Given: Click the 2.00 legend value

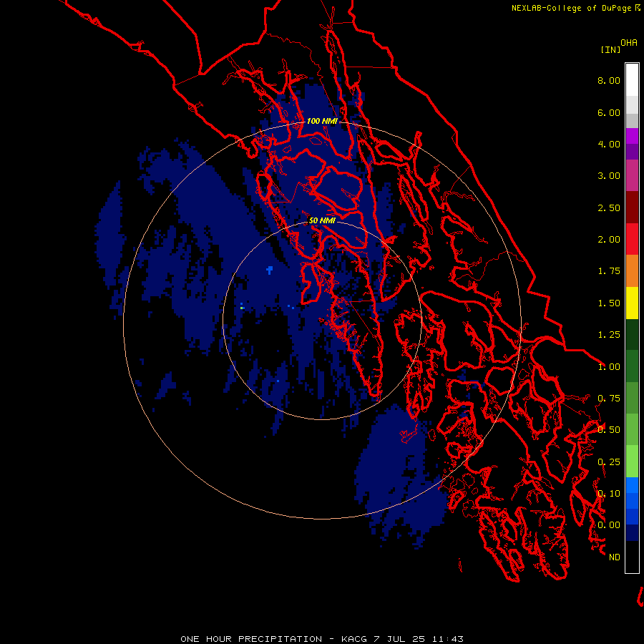Looking at the screenshot, I should pyautogui.click(x=609, y=240).
